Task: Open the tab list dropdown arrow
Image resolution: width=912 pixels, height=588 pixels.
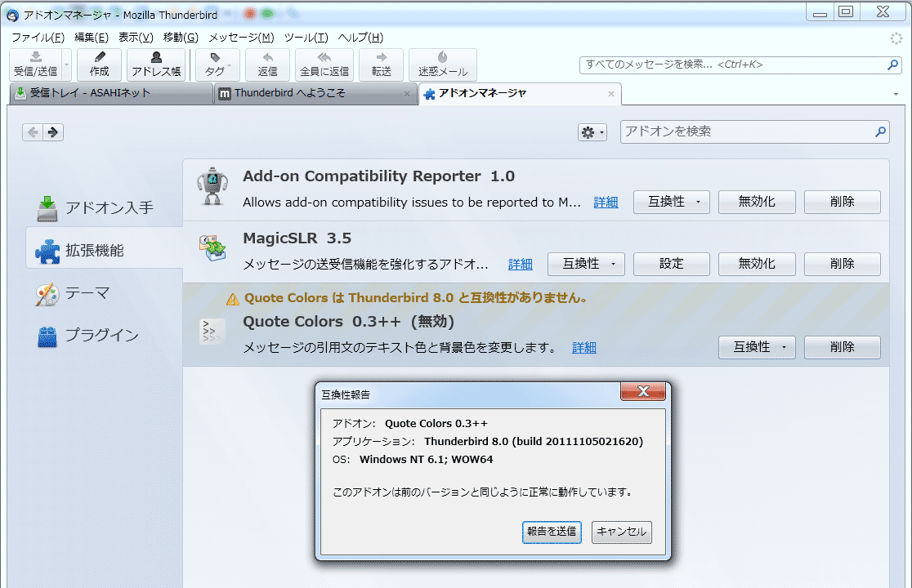Action: (896, 94)
